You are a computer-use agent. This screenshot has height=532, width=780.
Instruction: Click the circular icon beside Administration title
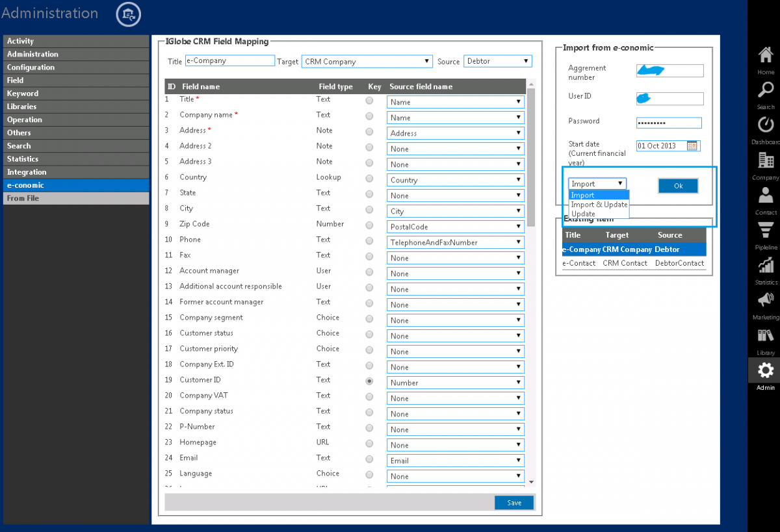coord(128,14)
